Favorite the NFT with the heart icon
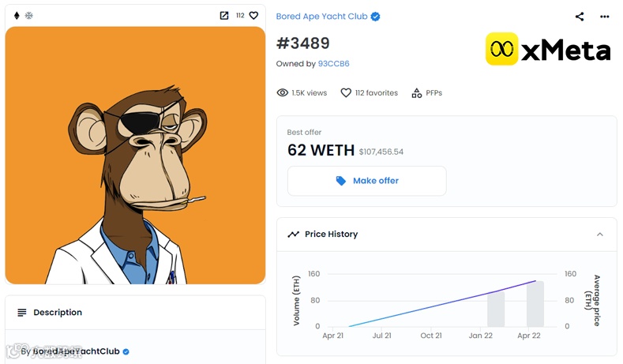 tap(253, 15)
